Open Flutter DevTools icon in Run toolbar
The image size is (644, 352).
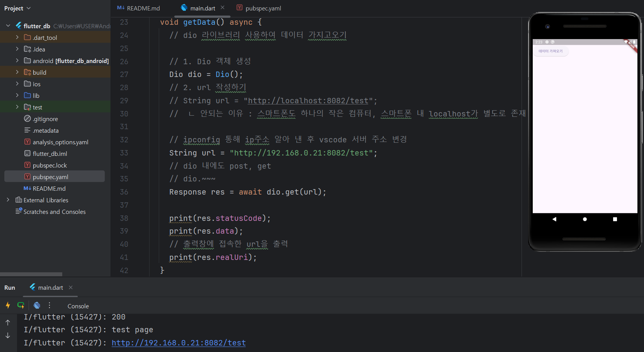click(x=37, y=305)
